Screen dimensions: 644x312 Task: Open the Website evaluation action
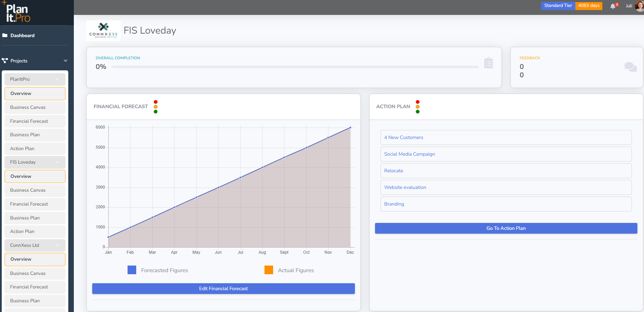click(x=506, y=187)
